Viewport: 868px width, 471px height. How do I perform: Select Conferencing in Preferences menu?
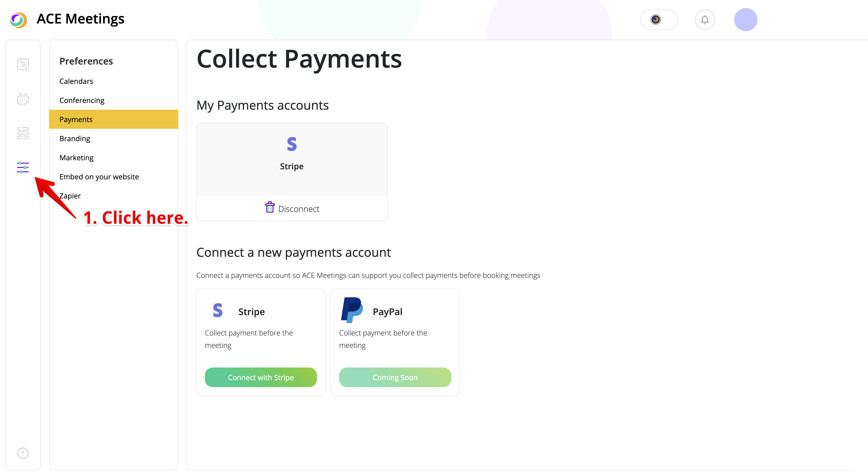[82, 100]
